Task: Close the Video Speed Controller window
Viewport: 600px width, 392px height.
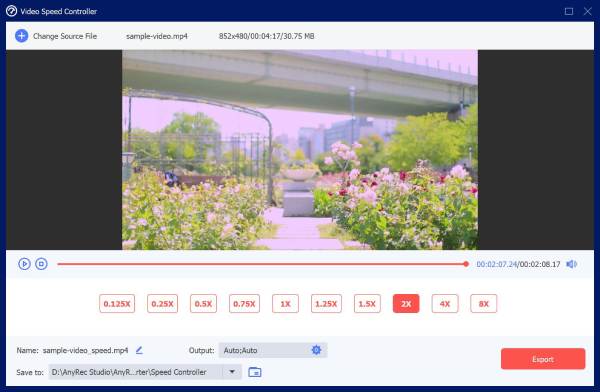Action: coord(587,11)
